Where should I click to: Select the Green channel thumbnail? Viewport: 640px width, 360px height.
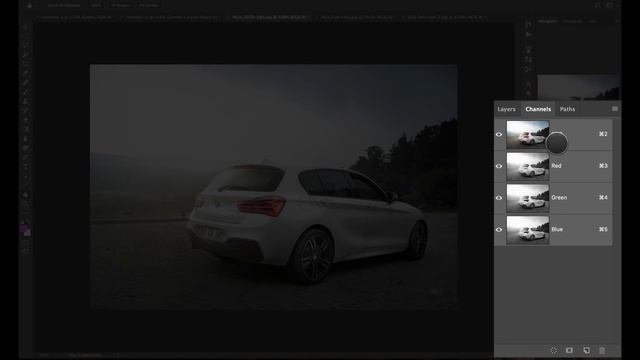(x=528, y=198)
